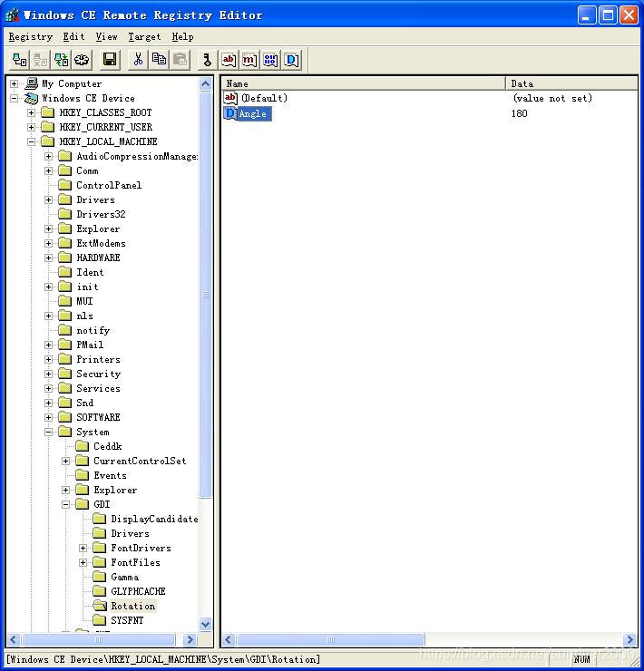Select the Ident key

90,272
